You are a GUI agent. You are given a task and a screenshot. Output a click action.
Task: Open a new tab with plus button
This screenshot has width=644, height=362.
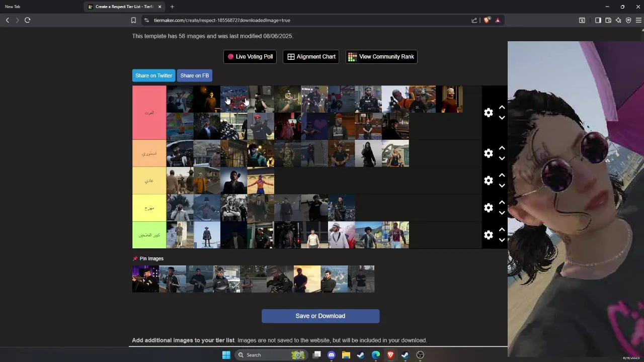172,7
